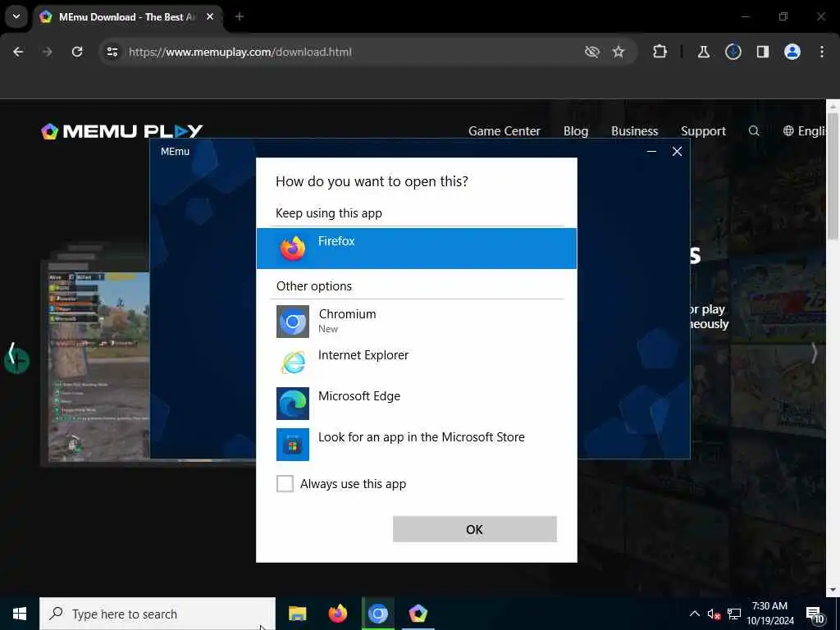Select Firefox to open the file
This screenshot has width=840, height=630.
(x=416, y=248)
